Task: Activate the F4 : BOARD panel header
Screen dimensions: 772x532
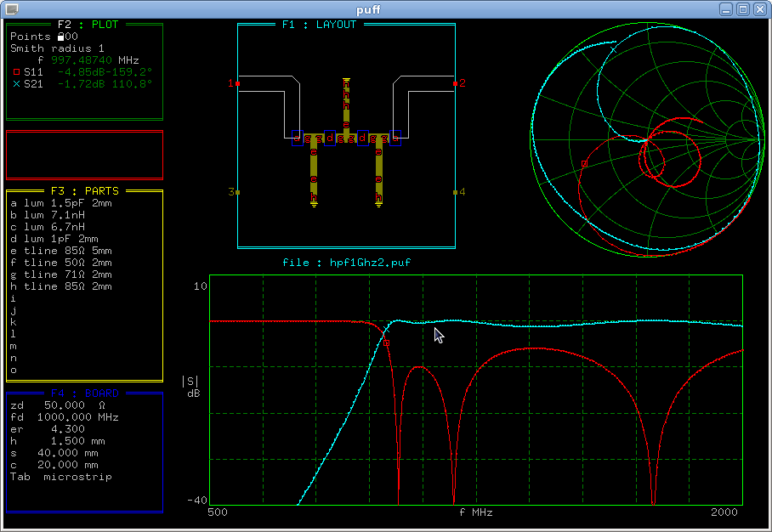Action: coord(85,393)
